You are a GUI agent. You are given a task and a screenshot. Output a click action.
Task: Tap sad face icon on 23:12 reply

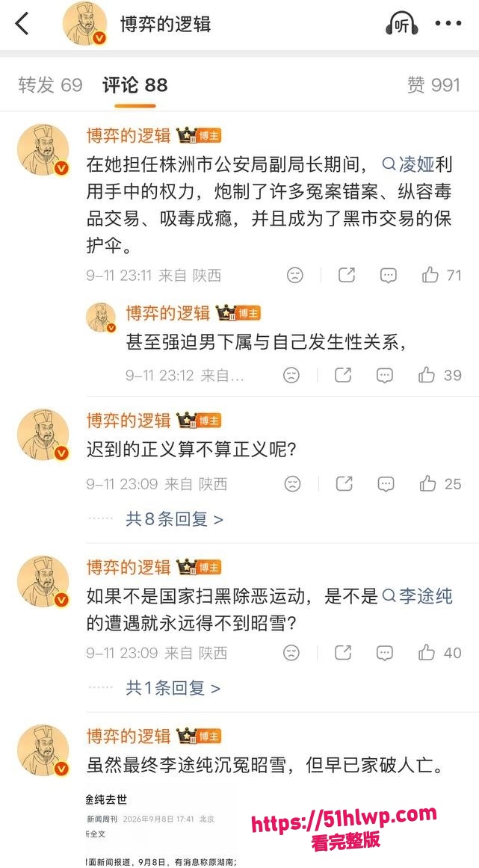click(291, 375)
